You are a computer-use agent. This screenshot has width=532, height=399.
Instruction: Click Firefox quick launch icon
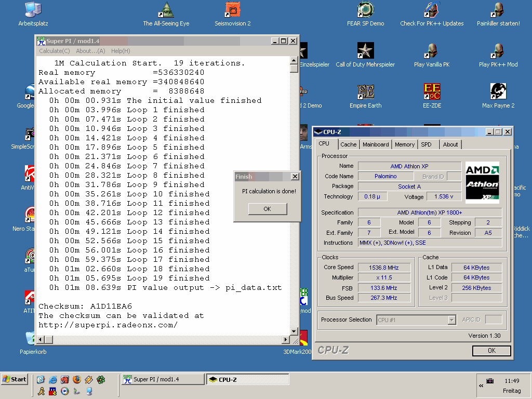(x=77, y=379)
